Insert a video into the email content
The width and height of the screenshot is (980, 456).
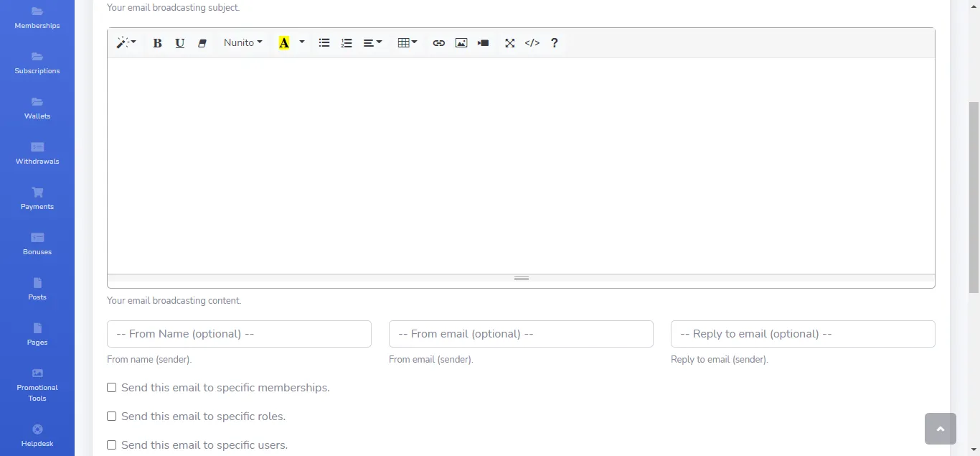[x=482, y=42]
